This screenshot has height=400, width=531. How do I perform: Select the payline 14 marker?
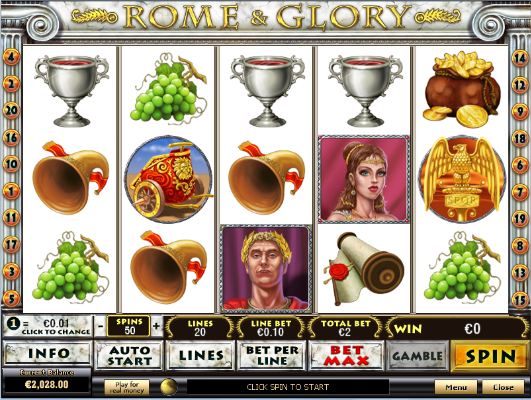(x=520, y=58)
